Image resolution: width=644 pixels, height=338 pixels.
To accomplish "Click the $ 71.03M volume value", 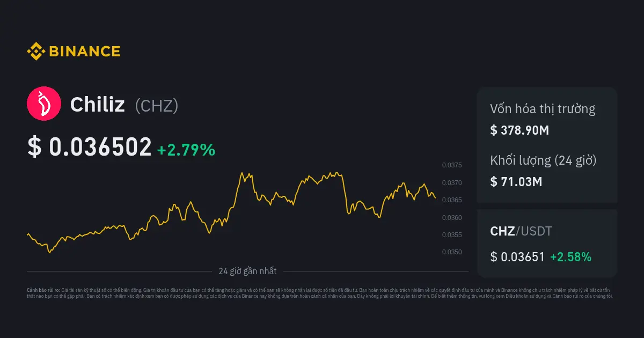I will click(x=516, y=181).
